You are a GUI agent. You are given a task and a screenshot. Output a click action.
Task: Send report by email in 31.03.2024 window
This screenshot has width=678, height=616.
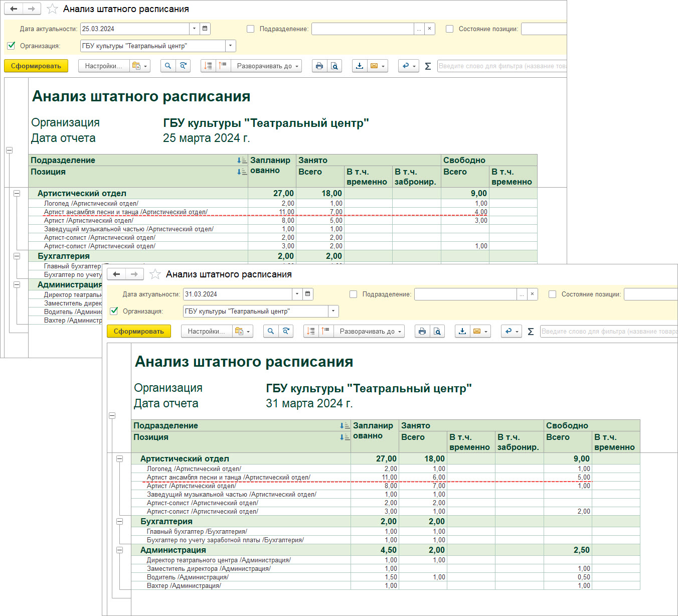click(480, 331)
